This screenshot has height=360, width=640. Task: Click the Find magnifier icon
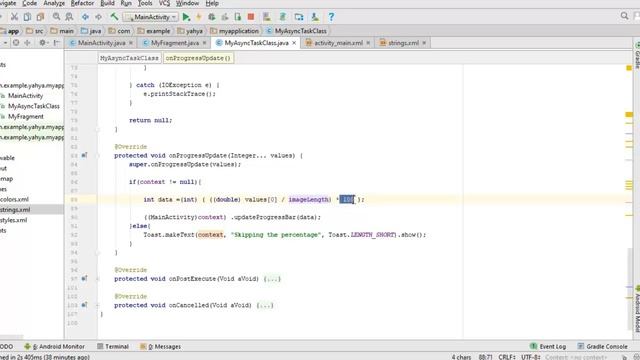(56, 17)
